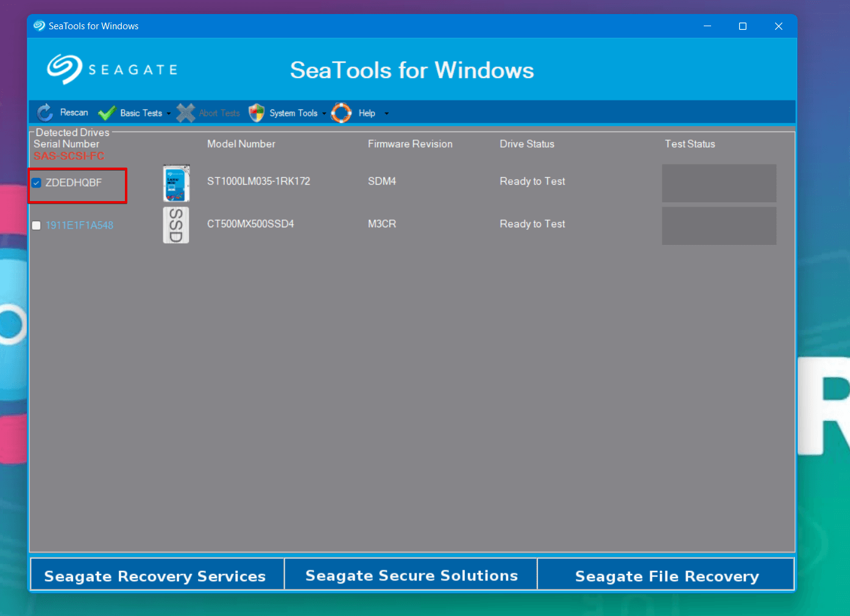This screenshot has width=850, height=616.
Task: Click firmware revision SDM4
Action: (x=382, y=182)
